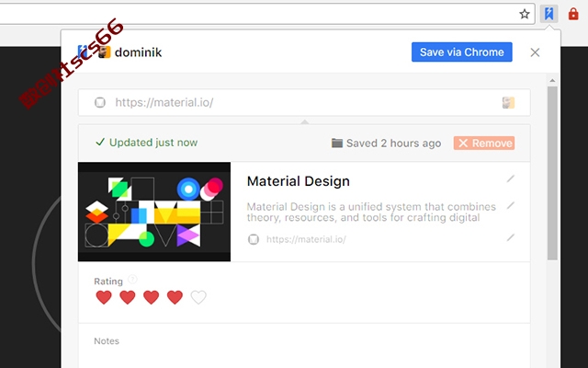The image size is (588, 368).
Task: Edit the description with pencil icon
Action: 511,205
